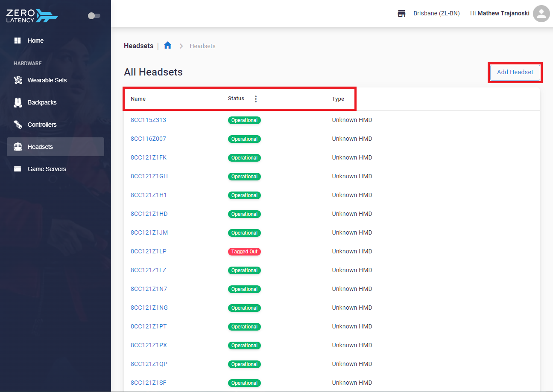Screen dimensions: 553x392
Task: Toggle the sidebar theme switch
Action: pos(94,16)
